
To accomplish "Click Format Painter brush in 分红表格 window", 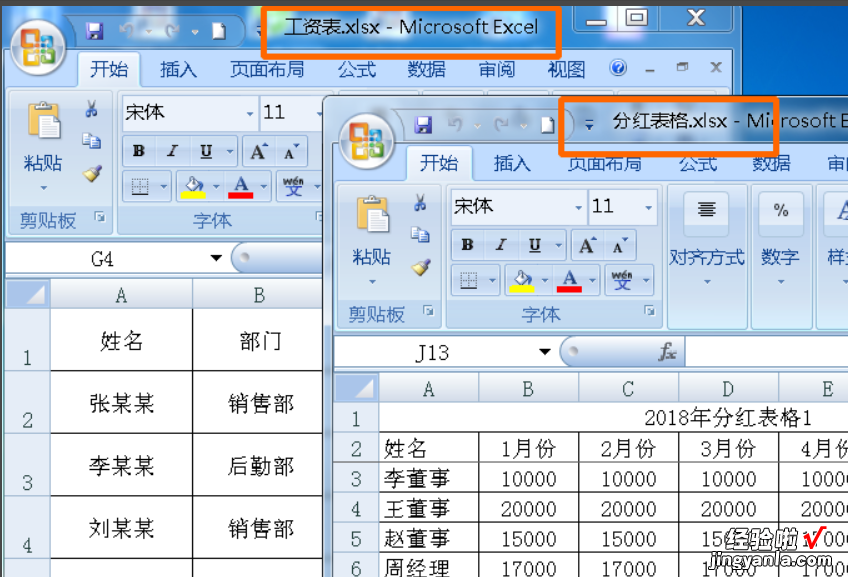I will pos(421,267).
